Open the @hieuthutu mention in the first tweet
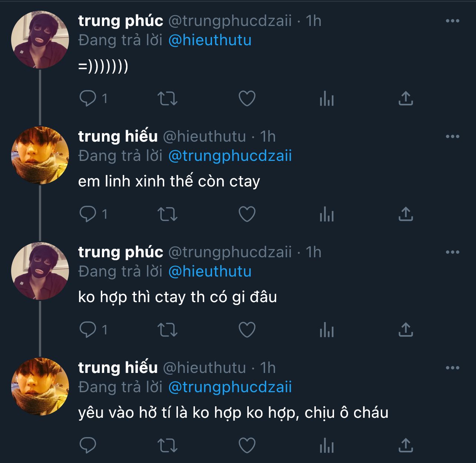 coord(210,40)
